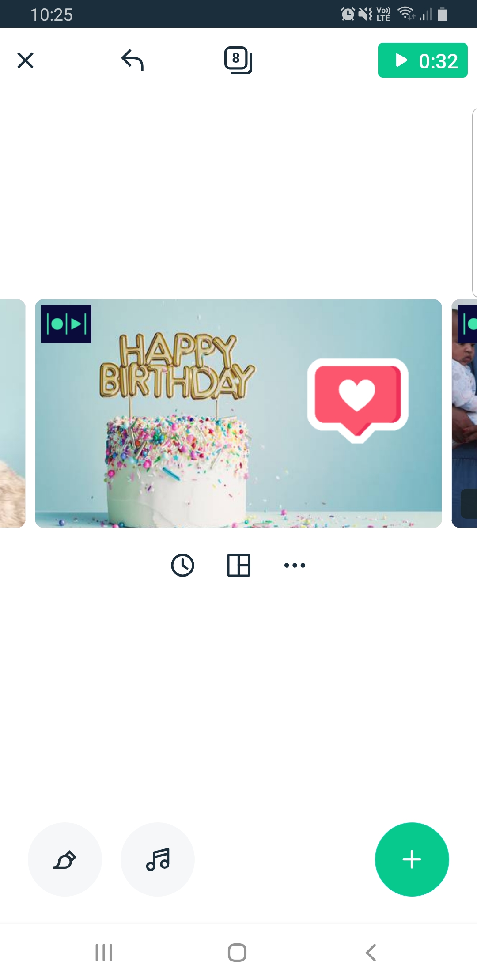The height and width of the screenshot is (980, 477).
Task: Tap the green plus add button
Action: [412, 859]
